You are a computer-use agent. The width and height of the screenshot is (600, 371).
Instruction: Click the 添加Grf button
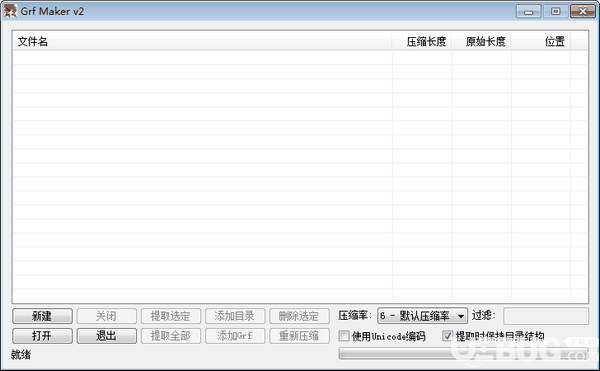235,336
